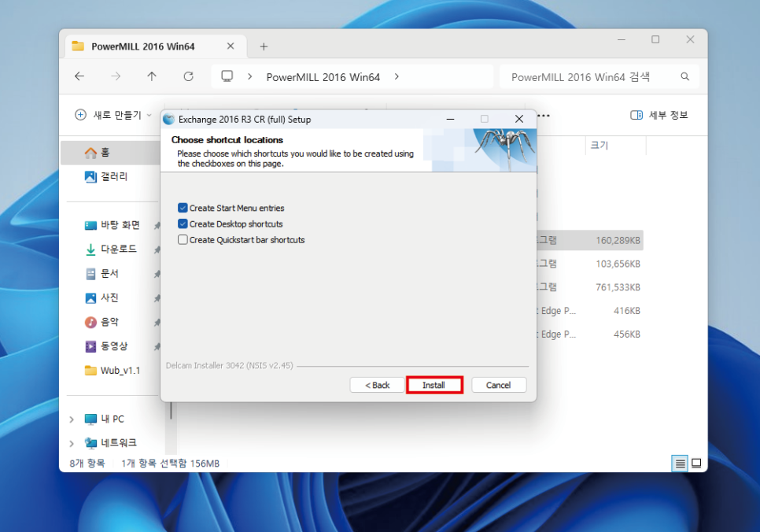
Task: Toggle the 세부 정보 details pane
Action: [x=659, y=115]
